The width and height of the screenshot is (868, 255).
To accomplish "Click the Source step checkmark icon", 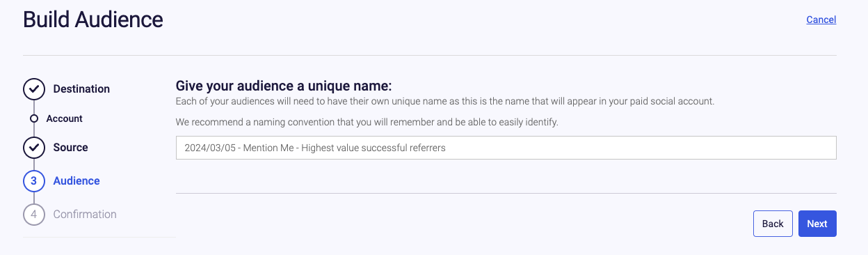I will (x=34, y=148).
